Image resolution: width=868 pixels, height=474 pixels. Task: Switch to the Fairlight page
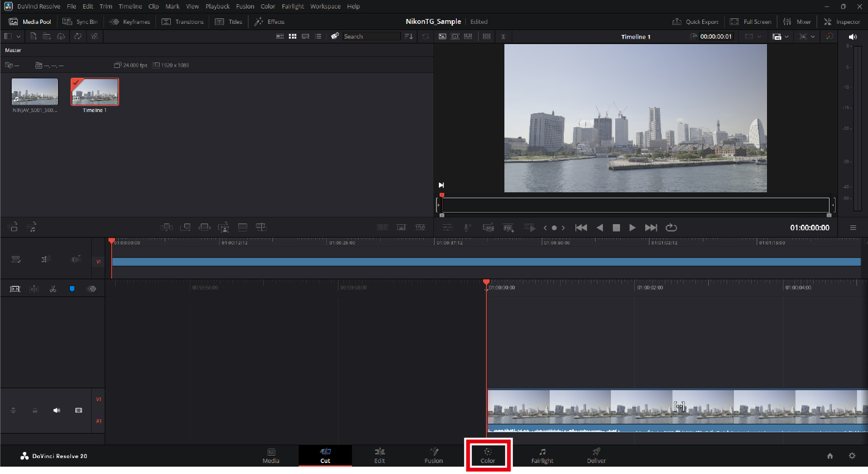coord(542,456)
